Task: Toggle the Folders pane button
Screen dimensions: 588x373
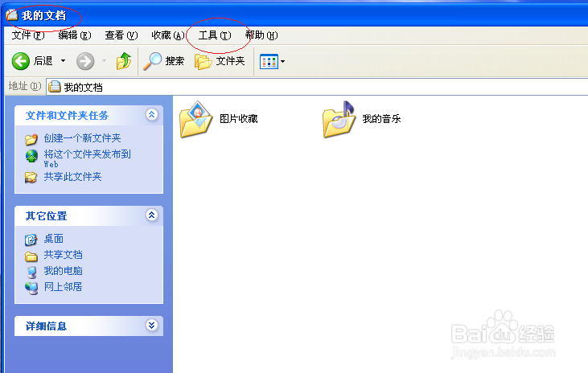Action: click(x=220, y=61)
